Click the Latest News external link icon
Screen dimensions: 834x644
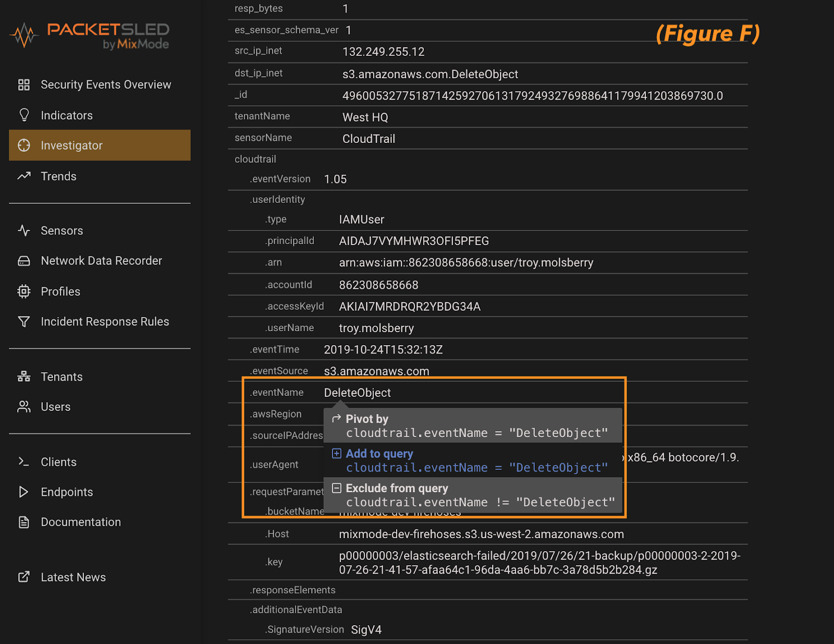point(24,577)
